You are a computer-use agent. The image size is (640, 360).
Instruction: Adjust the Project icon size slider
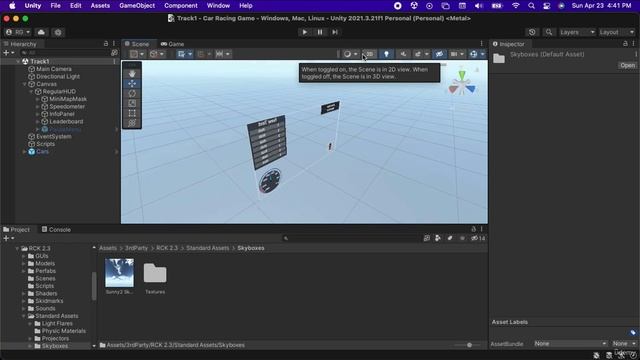pyautogui.click(x=469, y=345)
